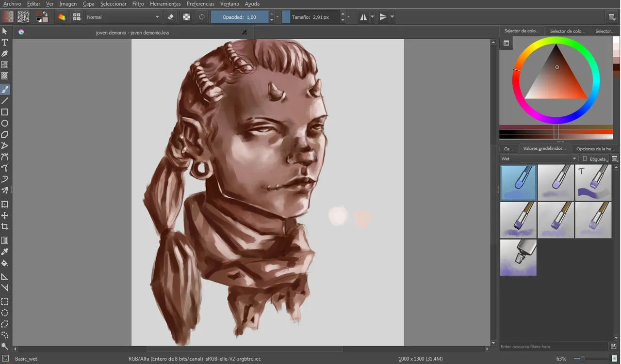This screenshot has height=364, width=621.
Task: Adjust the Tamaño brush size slider
Action: coord(310,17)
